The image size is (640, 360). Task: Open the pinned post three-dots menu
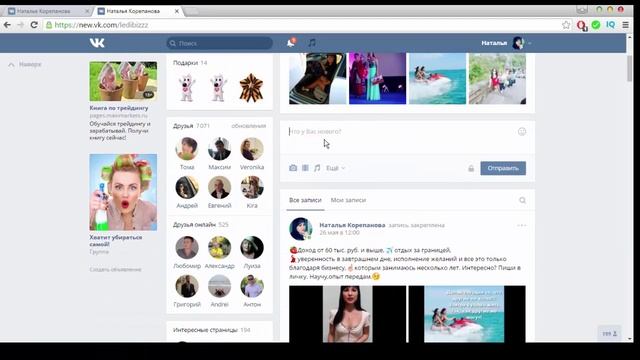tap(521, 225)
